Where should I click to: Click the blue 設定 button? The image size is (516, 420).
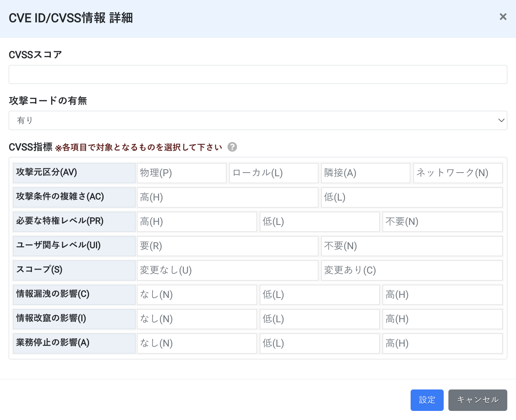pyautogui.click(x=427, y=400)
